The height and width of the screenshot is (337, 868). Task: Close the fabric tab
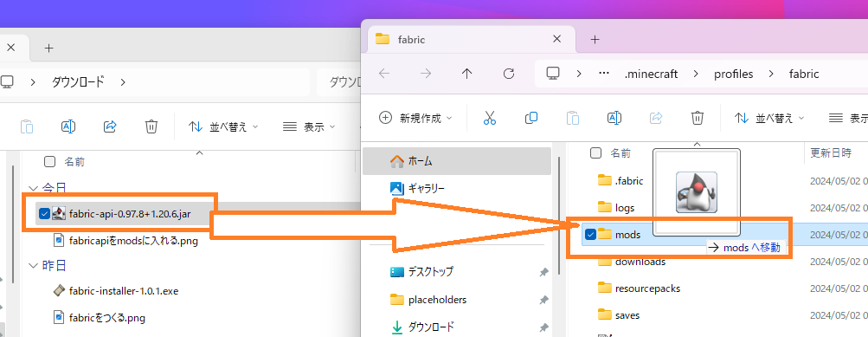(x=557, y=39)
